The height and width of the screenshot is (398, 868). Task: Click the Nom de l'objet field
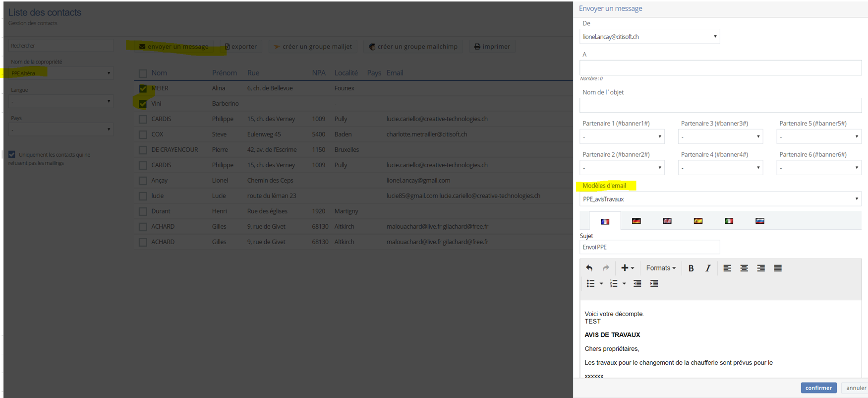pos(720,105)
